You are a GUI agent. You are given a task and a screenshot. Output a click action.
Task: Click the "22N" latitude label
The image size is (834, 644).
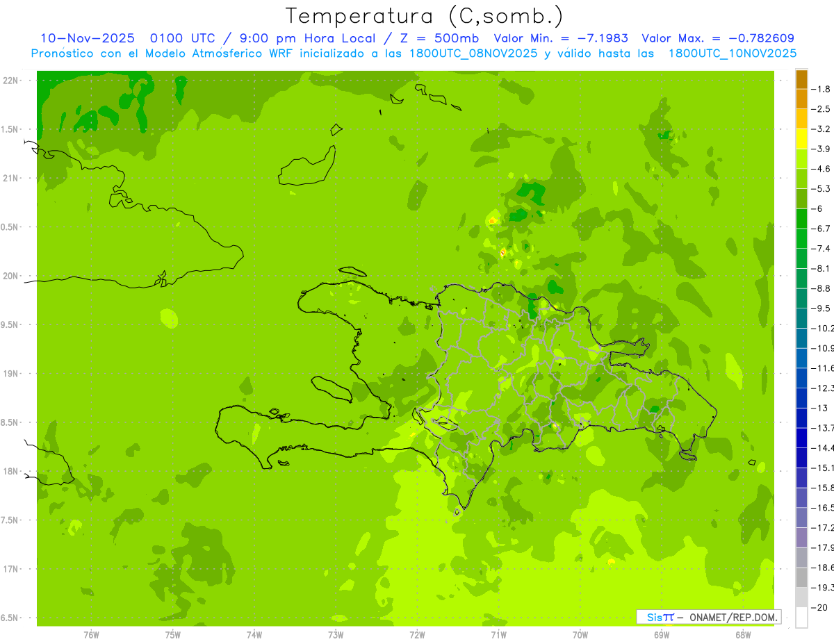pos(11,81)
